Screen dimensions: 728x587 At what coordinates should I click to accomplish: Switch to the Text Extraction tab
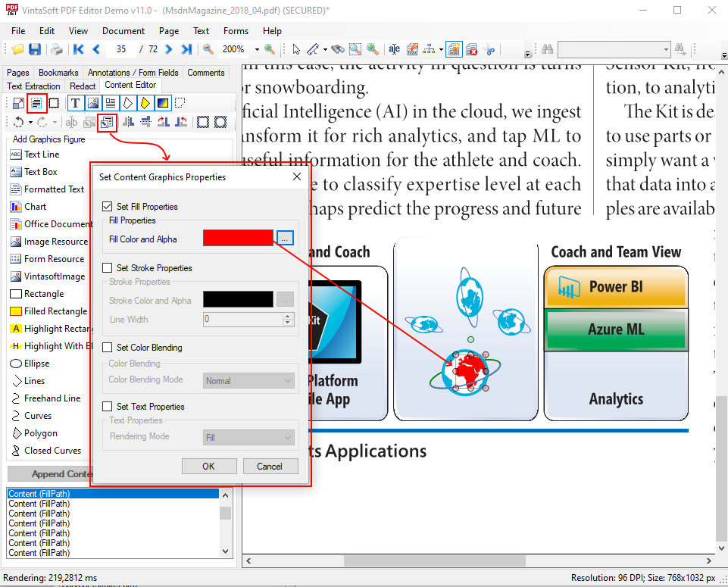click(33, 86)
